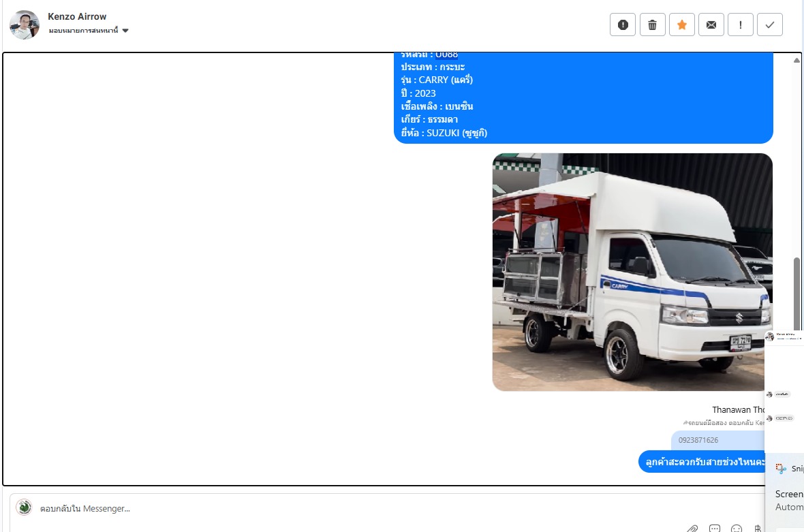Open the Kenzo Airrow contact name
804x532 pixels.
[x=77, y=16]
